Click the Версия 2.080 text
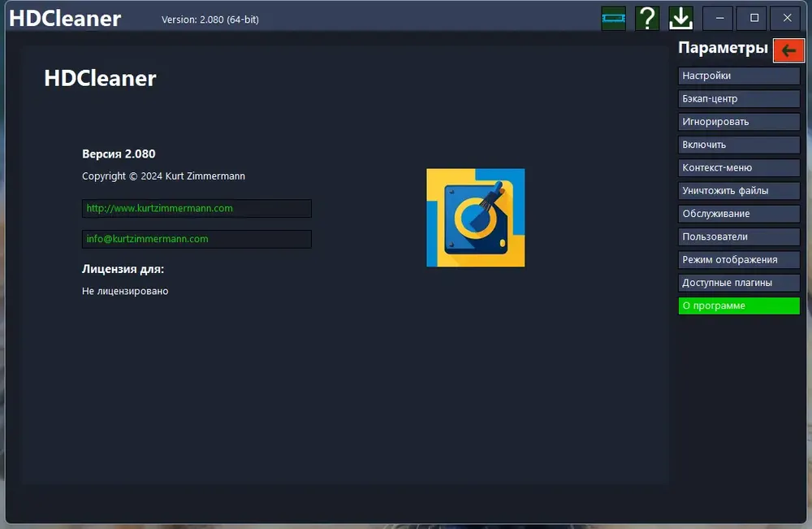The image size is (812, 529). coord(119,154)
